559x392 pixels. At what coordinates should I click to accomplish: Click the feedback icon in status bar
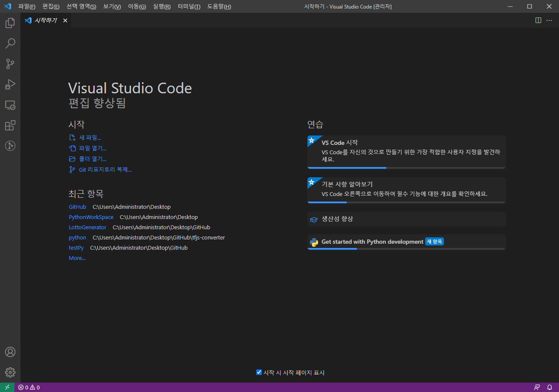(537, 387)
